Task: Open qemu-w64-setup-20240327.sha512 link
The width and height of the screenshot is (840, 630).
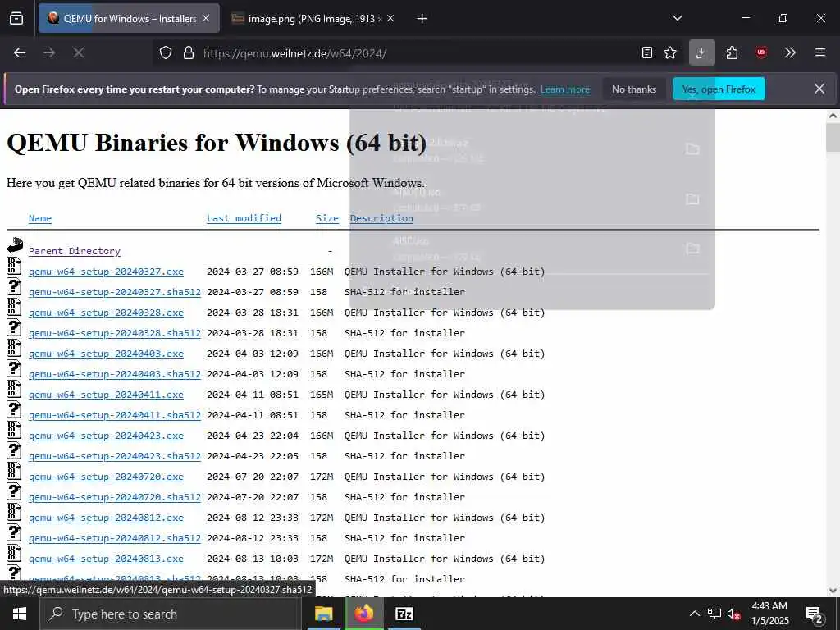Action: tap(115, 292)
